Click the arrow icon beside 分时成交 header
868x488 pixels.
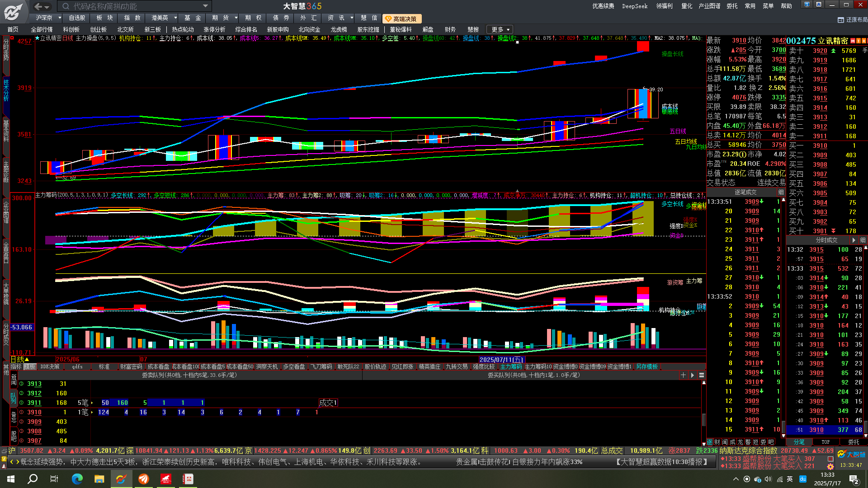(854, 240)
